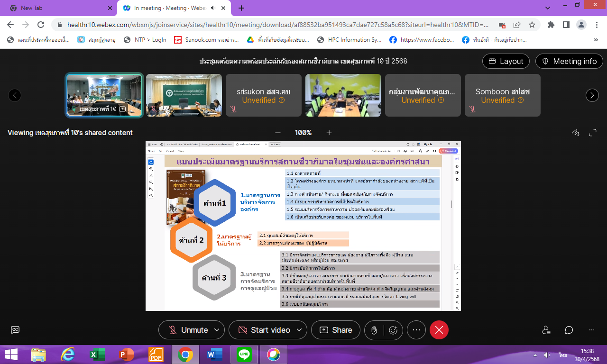Open Meeting info button
This screenshot has width=607, height=364.
pyautogui.click(x=569, y=61)
